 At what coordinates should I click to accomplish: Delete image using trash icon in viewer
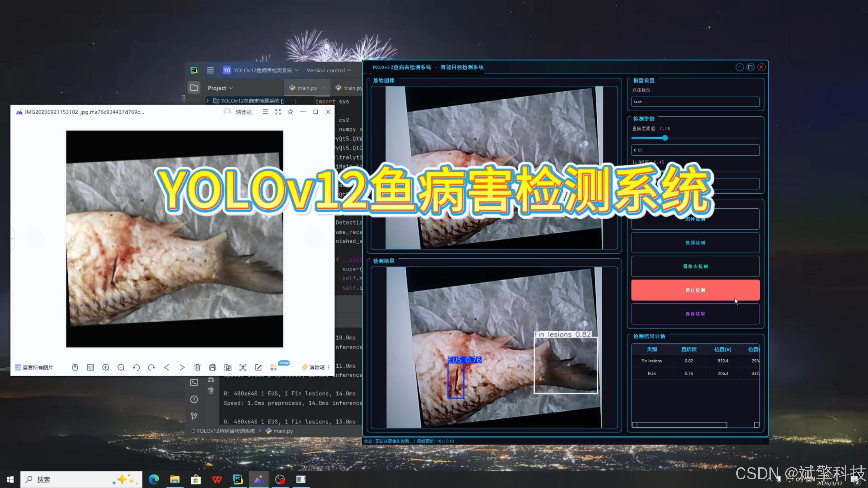click(197, 367)
